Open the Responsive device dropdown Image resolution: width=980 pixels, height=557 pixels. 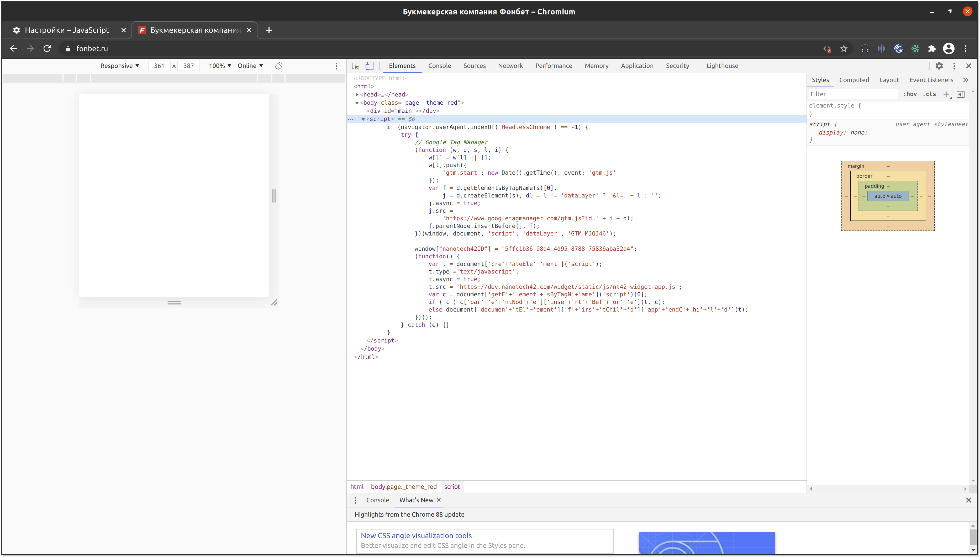[120, 66]
